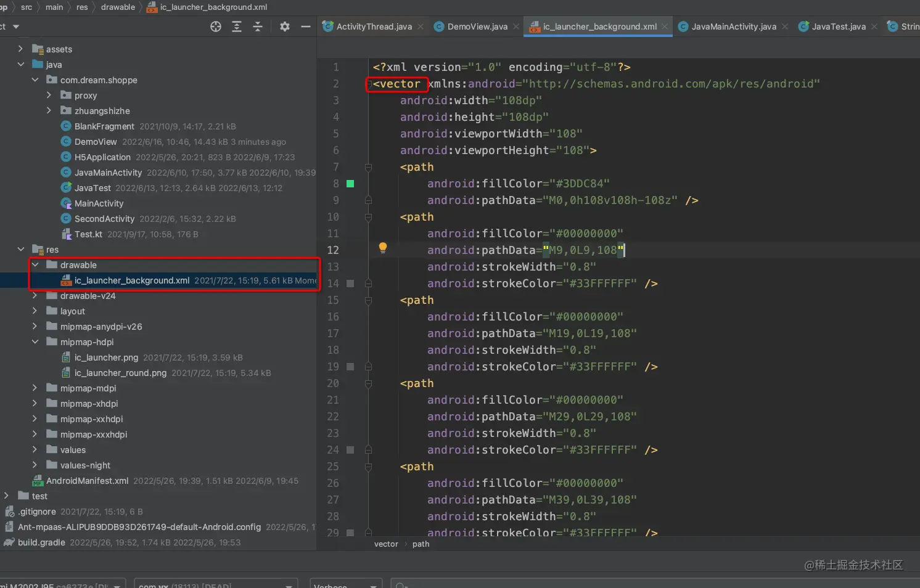
Task: Select Test.kt in project tree
Action: point(88,234)
